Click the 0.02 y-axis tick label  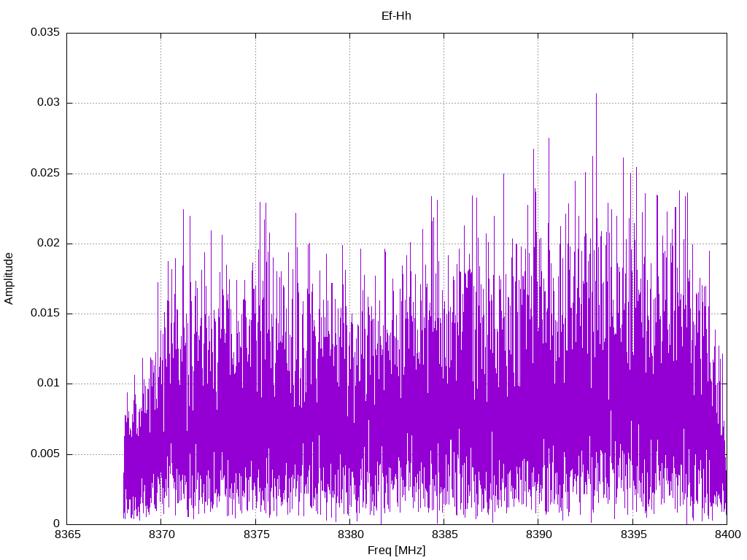coord(49,243)
